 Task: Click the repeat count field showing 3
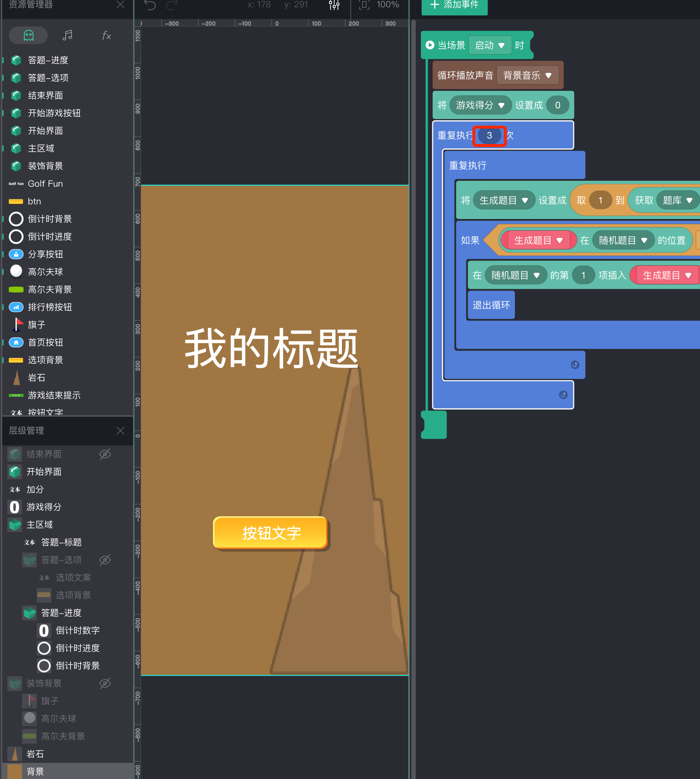coord(489,136)
